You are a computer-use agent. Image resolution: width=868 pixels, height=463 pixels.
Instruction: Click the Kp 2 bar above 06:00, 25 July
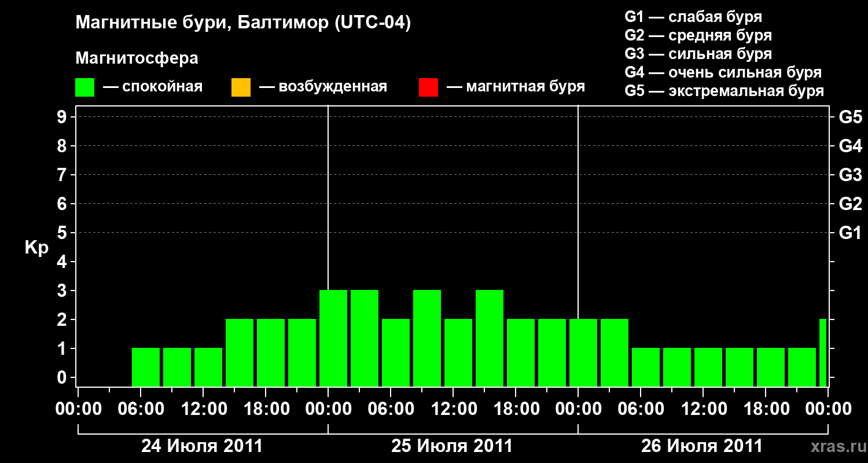pyautogui.click(x=396, y=352)
